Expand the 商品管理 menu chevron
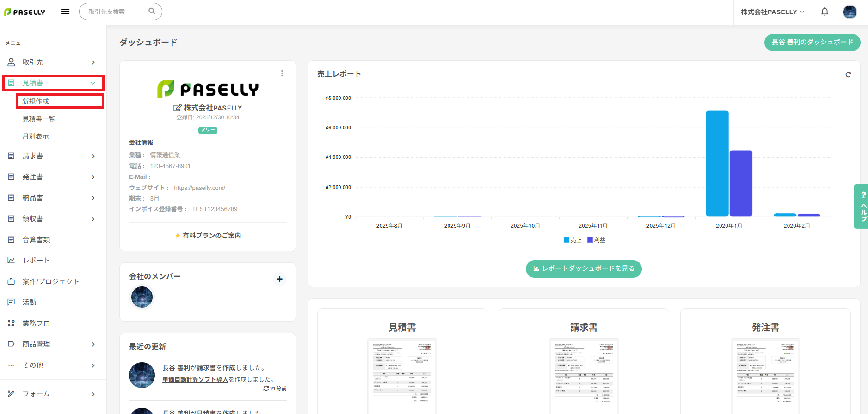The image size is (868, 414). tap(93, 344)
